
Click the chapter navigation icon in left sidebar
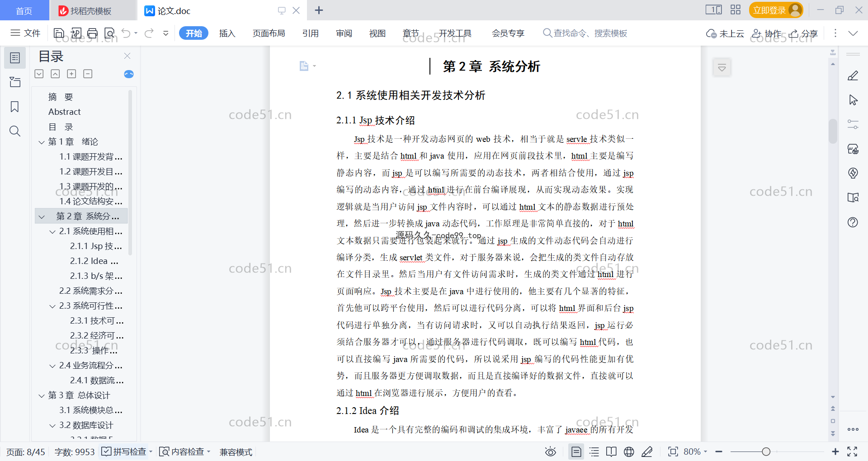pyautogui.click(x=15, y=82)
